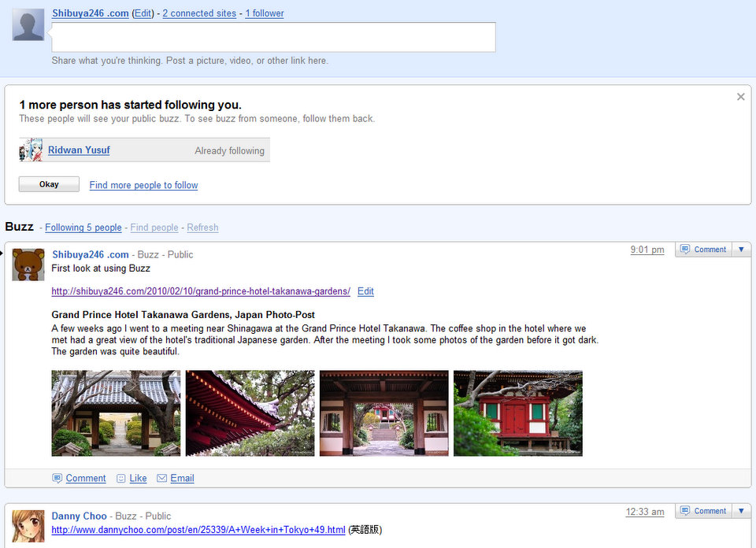This screenshot has height=548, width=756.
Task: Click the Shibuya246 .com profile link at the top
Action: tap(90, 13)
